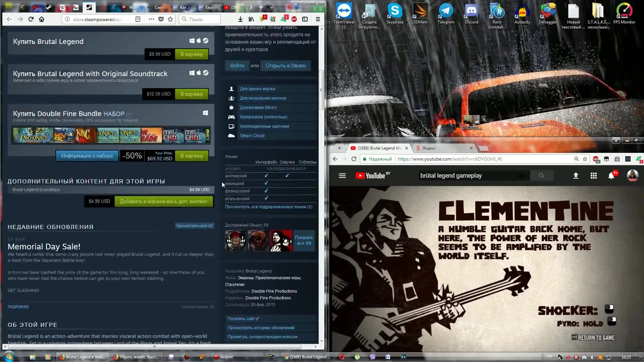Screen dimensions: 644x362
Task: Click the YouTube upload icon
Action: 576,175
